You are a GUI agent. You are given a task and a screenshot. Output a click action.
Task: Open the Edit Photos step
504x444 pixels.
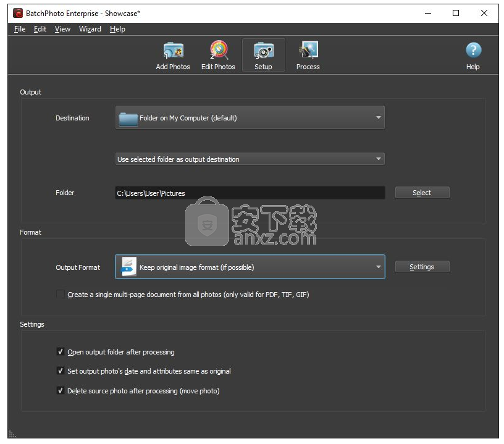(218, 56)
